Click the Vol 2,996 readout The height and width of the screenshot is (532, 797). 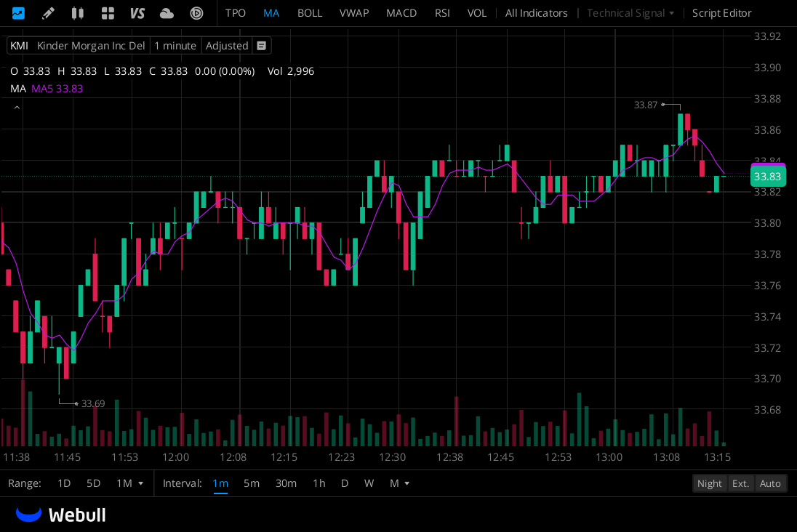[x=291, y=71]
